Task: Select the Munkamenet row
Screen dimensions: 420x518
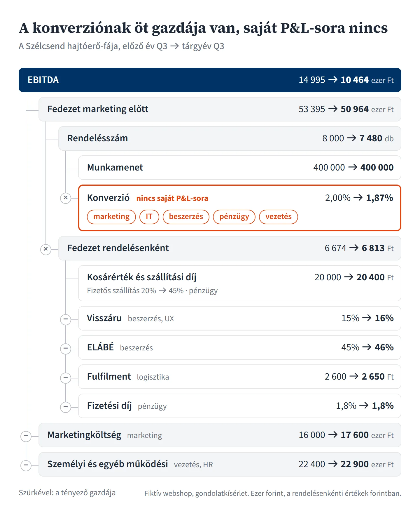Action: tap(240, 168)
